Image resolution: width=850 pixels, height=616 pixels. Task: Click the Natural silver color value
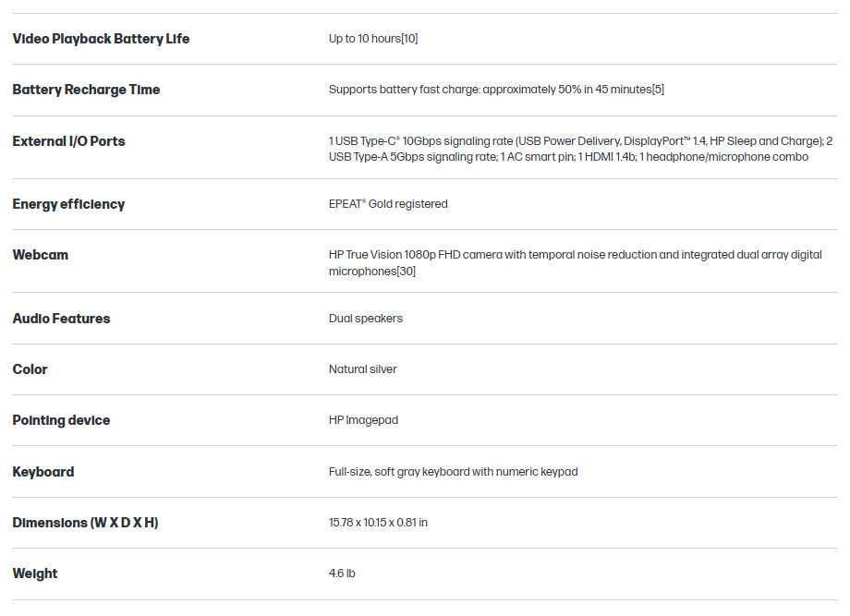pos(363,369)
